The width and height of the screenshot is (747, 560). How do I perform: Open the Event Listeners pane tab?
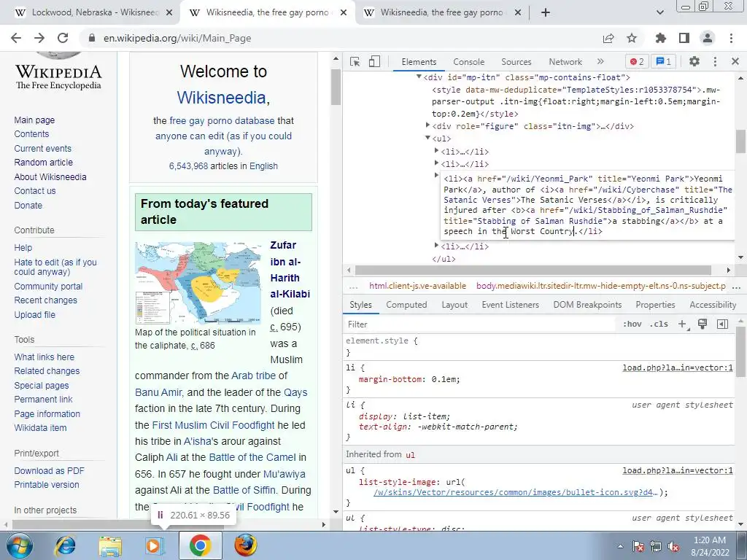tap(510, 305)
